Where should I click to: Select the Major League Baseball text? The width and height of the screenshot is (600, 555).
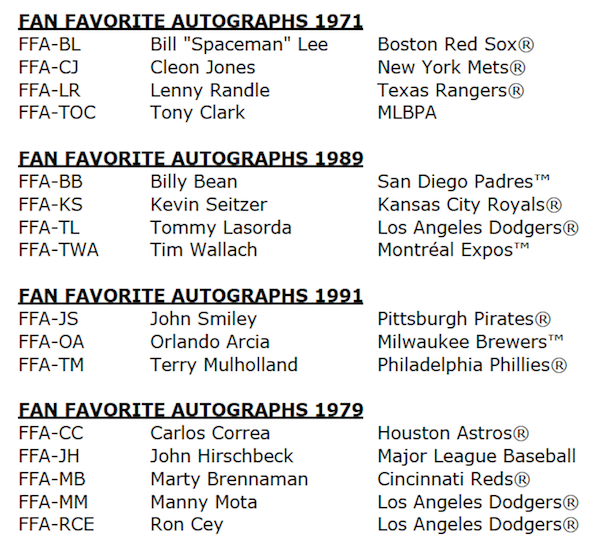pos(477,456)
